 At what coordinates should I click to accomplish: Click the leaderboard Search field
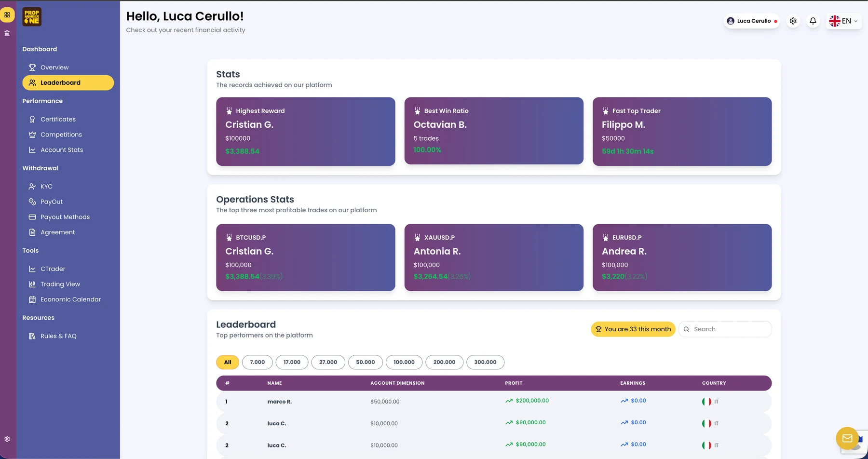click(725, 329)
